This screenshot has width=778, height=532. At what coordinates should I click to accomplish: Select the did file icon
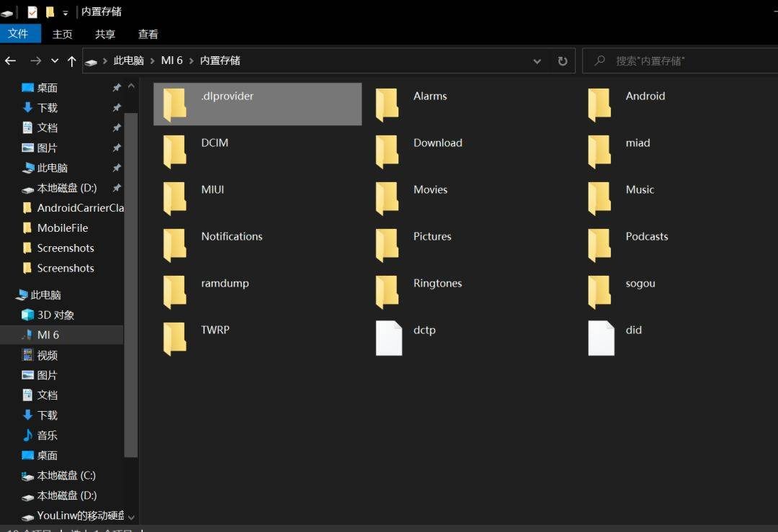tap(601, 338)
